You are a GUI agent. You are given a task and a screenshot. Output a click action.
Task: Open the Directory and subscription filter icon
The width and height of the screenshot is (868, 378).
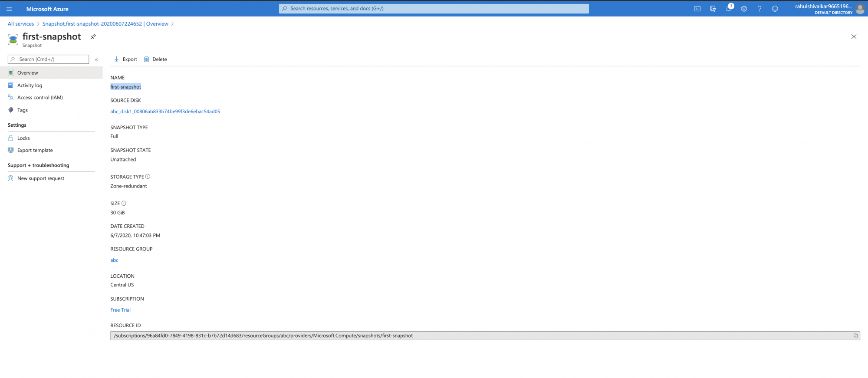pos(713,9)
